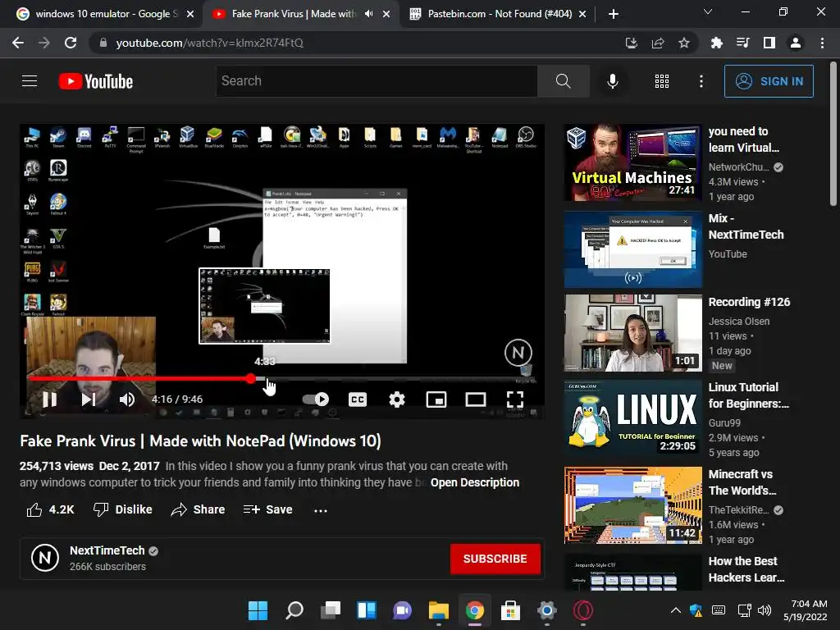
Task: Switch to theater mode
Action: click(x=476, y=399)
